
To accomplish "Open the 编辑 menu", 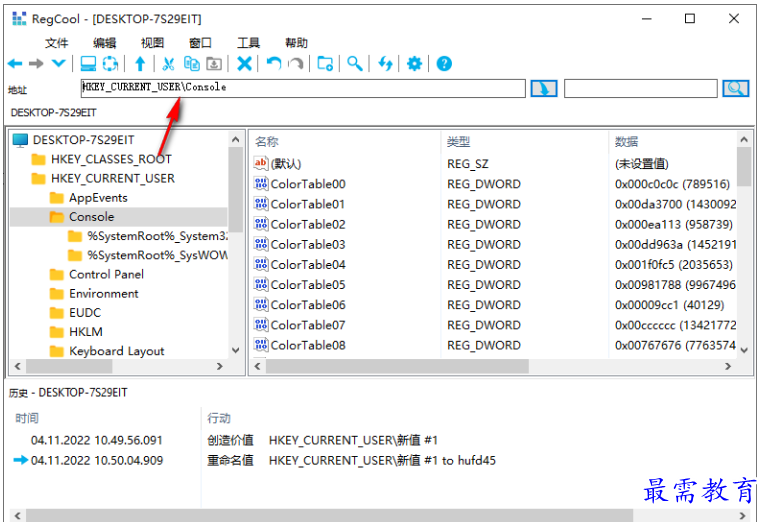I will click(x=104, y=43).
